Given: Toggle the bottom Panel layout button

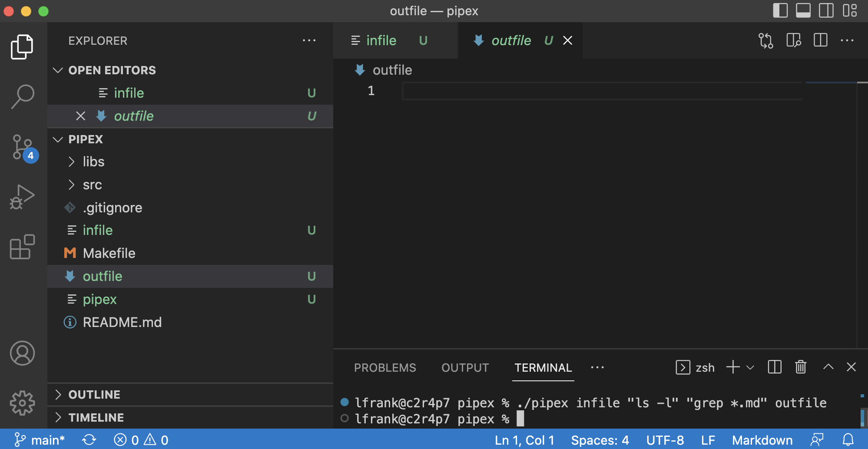Looking at the screenshot, I should click(803, 10).
